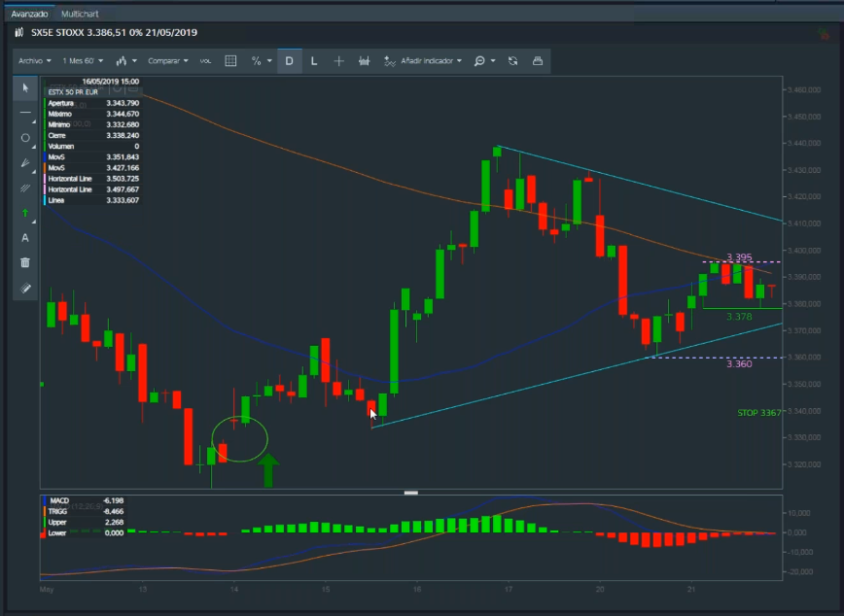The height and width of the screenshot is (616, 844).
Task: Click the Upper 2,268 indicator row
Action: click(x=85, y=522)
